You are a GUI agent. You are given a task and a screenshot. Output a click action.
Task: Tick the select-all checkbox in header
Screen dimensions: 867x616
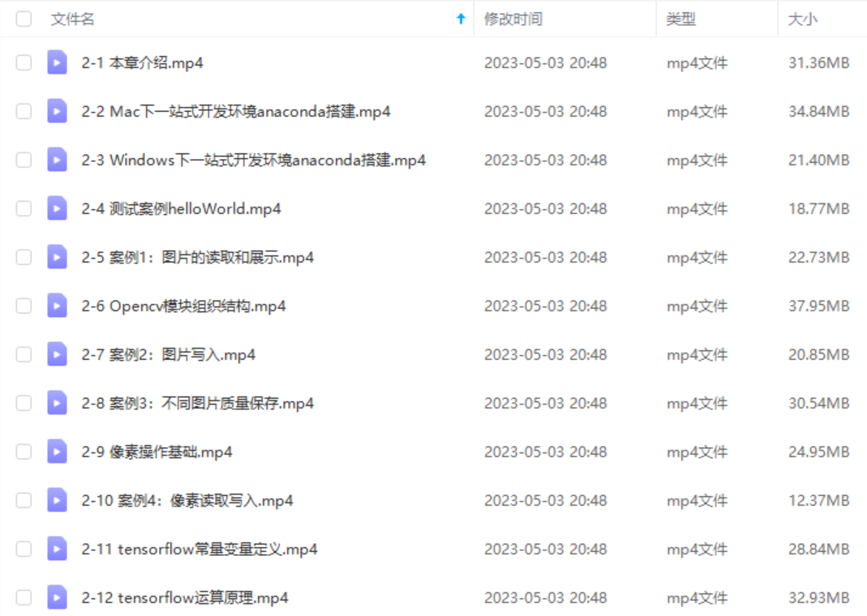point(24,19)
